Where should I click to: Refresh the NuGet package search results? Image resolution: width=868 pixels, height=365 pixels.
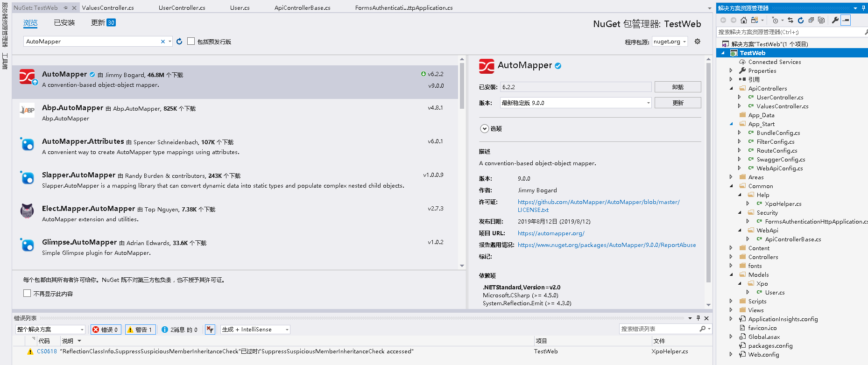click(x=179, y=42)
